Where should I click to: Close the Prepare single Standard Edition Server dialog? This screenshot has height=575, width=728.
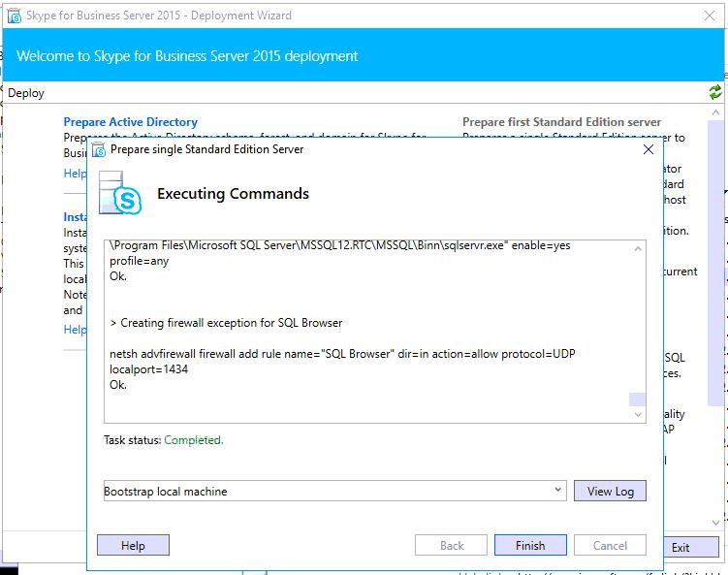click(x=649, y=149)
